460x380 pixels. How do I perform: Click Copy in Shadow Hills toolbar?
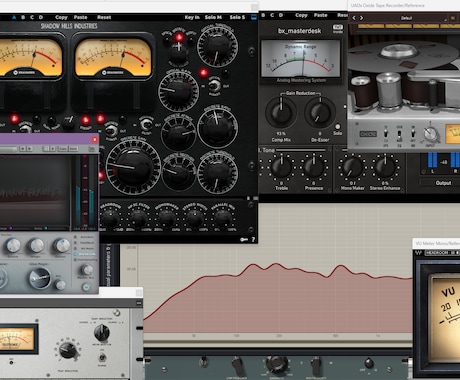(61, 17)
